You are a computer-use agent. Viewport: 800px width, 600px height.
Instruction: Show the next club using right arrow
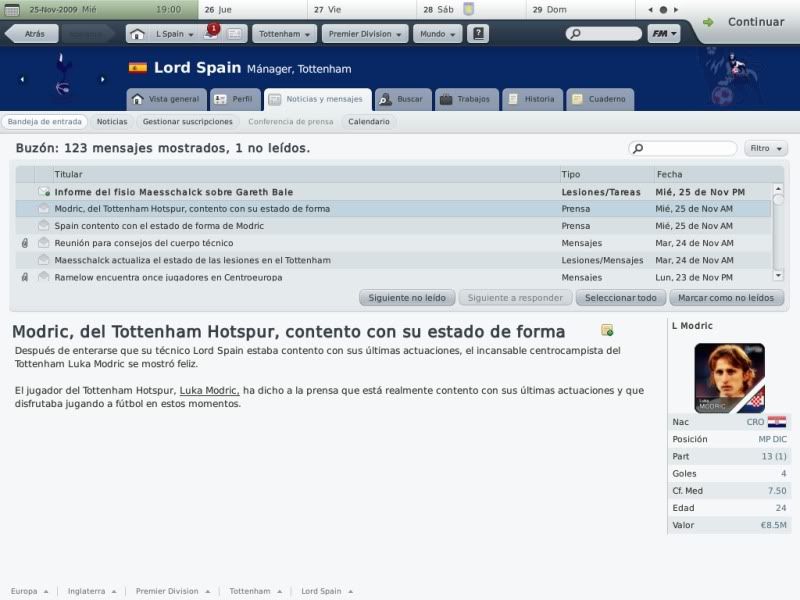(103, 79)
